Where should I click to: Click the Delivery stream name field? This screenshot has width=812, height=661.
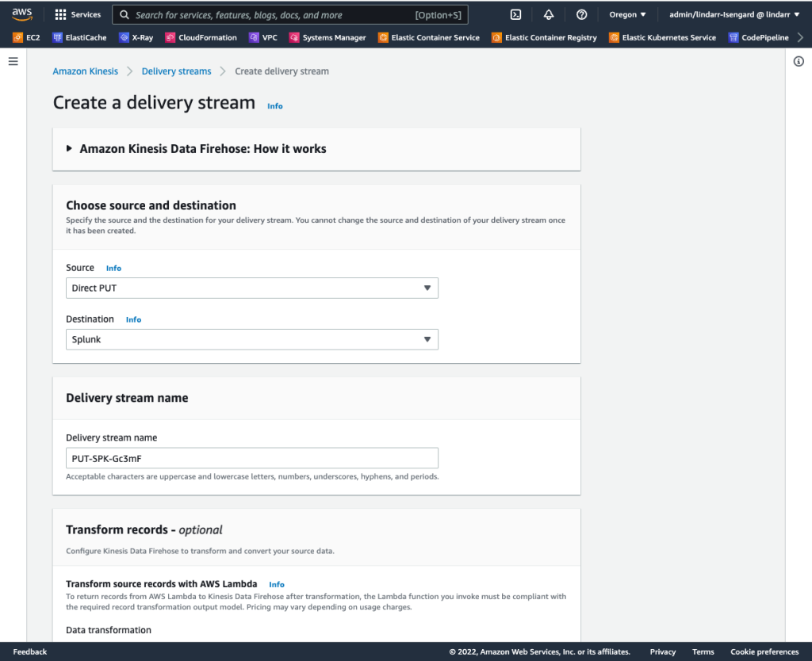251,458
